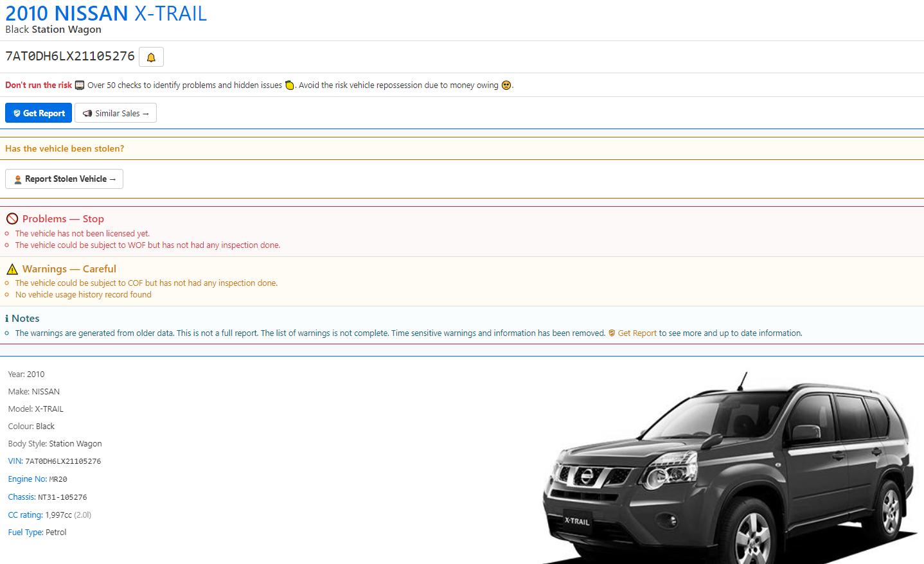Click Report Stolen Vehicle button

[x=64, y=179]
